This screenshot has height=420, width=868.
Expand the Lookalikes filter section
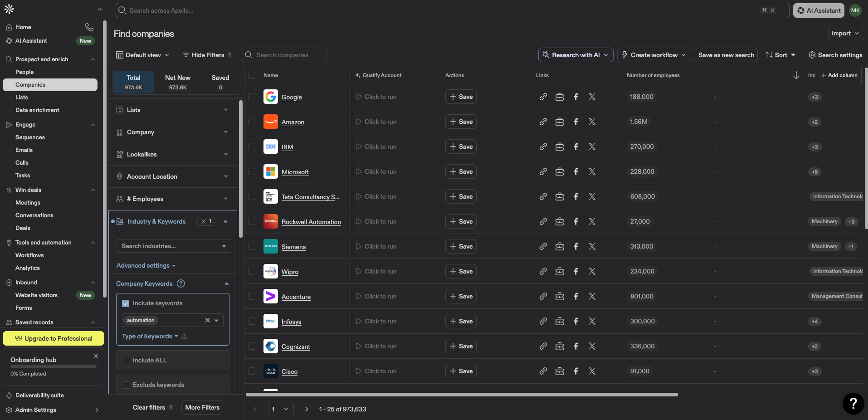173,154
